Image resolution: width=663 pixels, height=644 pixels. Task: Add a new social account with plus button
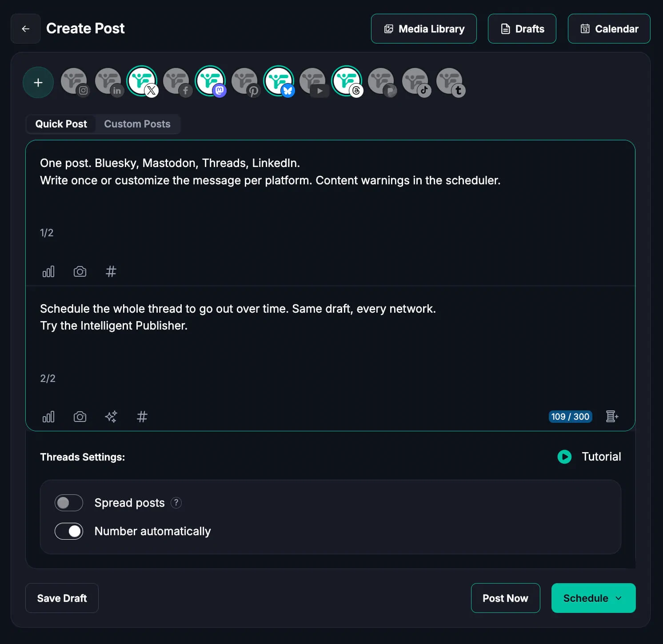(38, 83)
